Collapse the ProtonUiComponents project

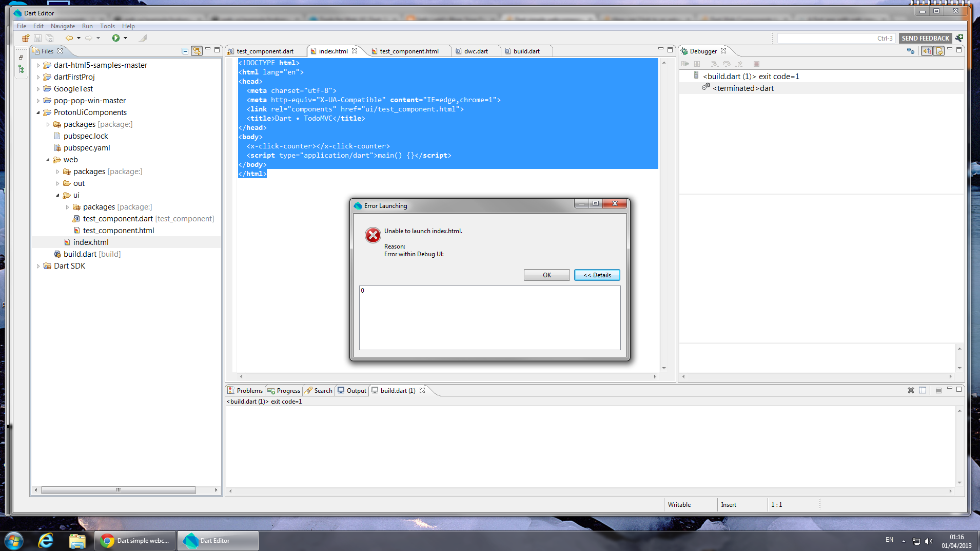click(x=38, y=112)
